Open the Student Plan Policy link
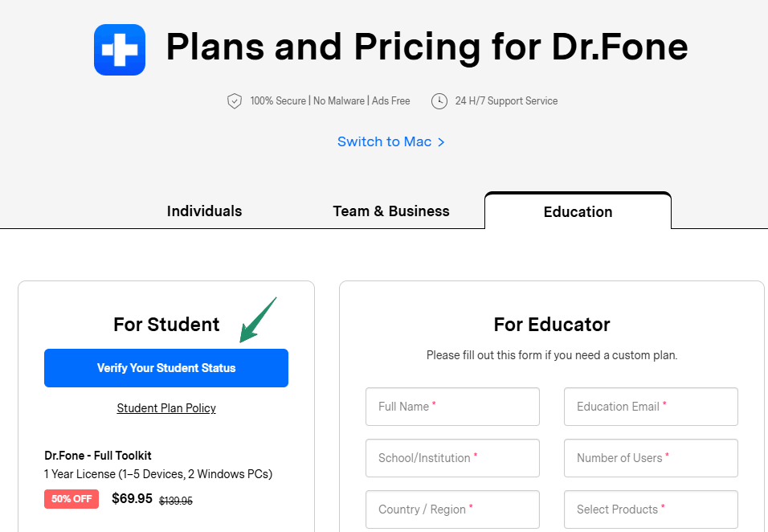 tap(166, 408)
